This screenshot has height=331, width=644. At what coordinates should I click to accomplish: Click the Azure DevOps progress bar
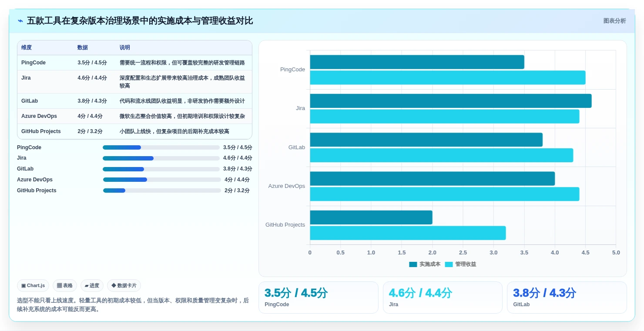click(162, 180)
